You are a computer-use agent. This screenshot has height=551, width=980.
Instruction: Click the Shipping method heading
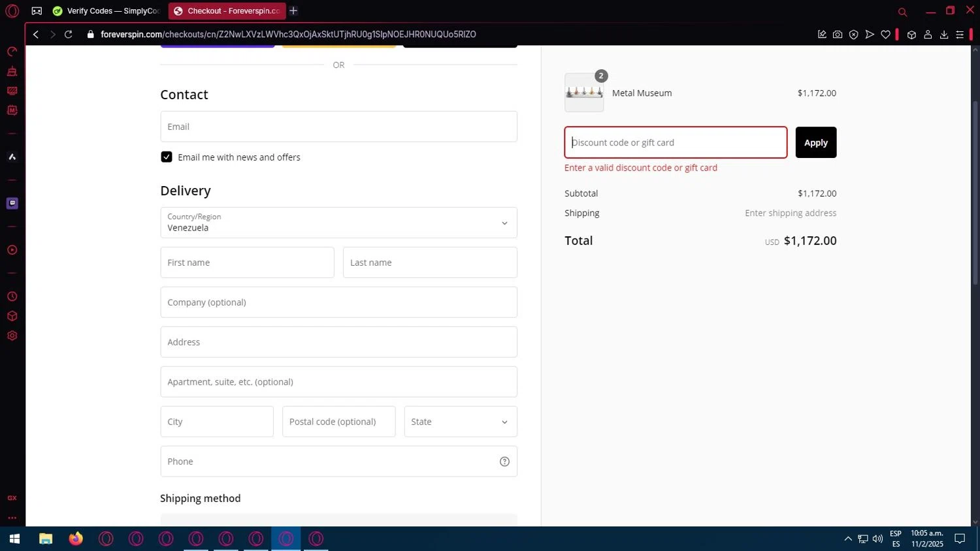[201, 498]
